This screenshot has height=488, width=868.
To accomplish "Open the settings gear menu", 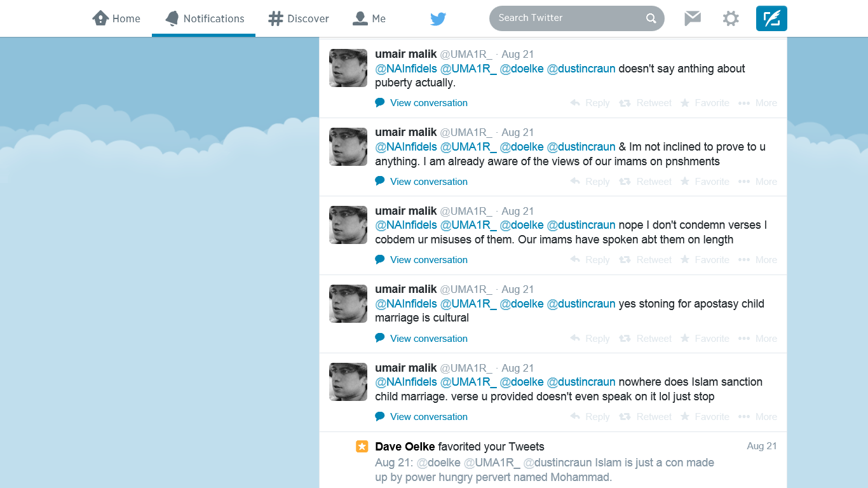I will pyautogui.click(x=731, y=18).
